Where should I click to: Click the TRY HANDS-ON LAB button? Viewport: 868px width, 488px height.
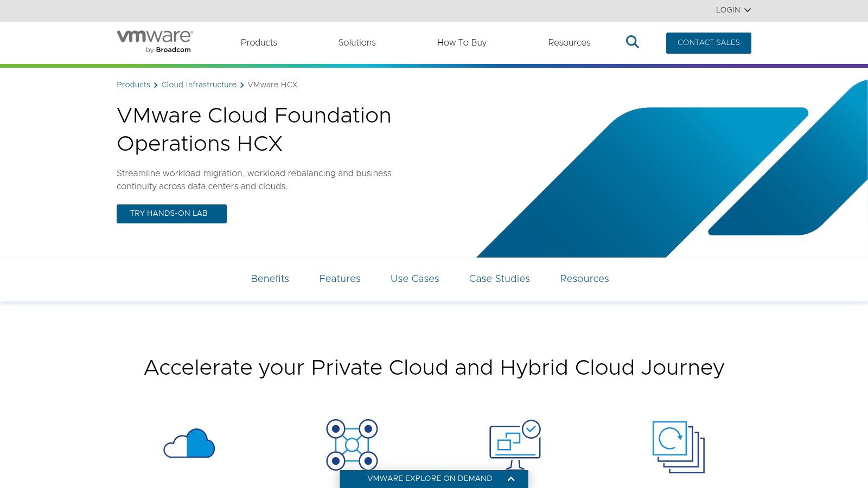coord(171,213)
